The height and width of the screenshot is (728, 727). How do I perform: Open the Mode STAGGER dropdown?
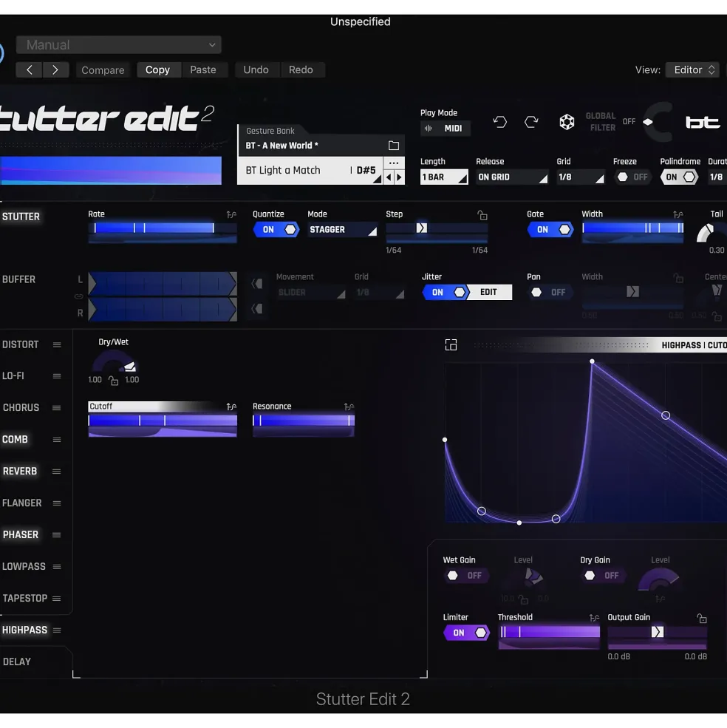click(x=342, y=229)
